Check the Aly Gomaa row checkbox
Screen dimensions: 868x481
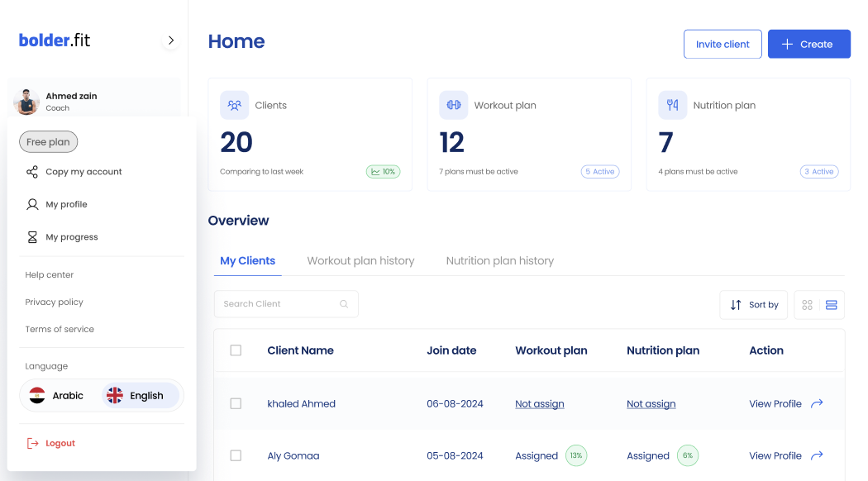[236, 455]
